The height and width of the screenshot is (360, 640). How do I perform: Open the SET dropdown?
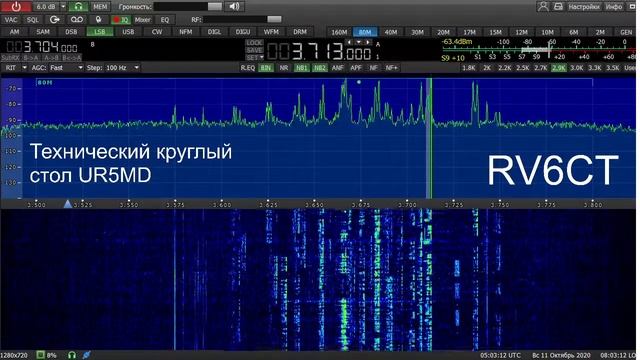point(254,58)
